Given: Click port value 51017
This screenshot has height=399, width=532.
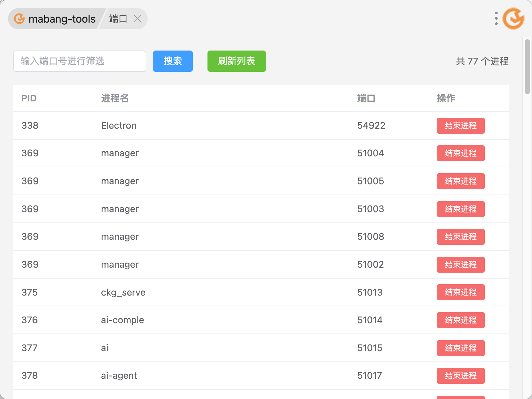Looking at the screenshot, I should coord(369,375).
